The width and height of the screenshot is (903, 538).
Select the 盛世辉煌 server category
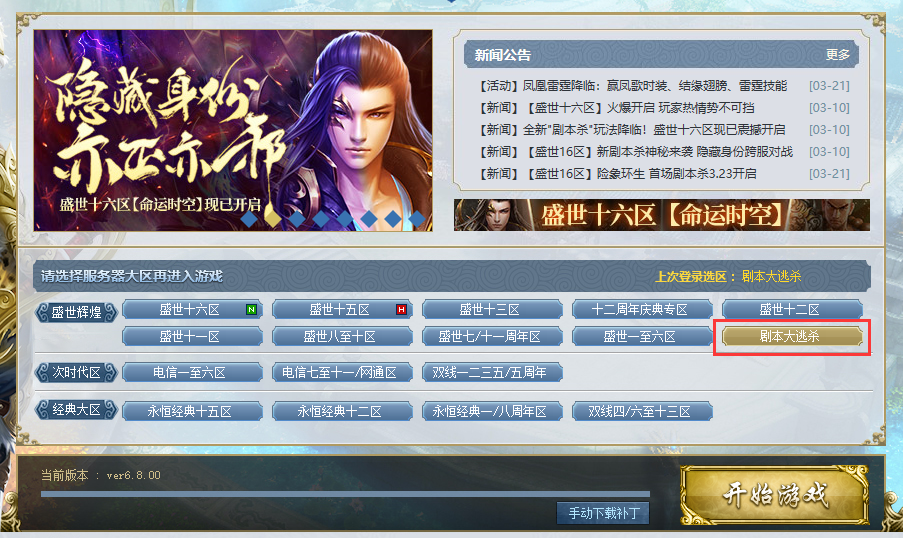click(x=77, y=312)
